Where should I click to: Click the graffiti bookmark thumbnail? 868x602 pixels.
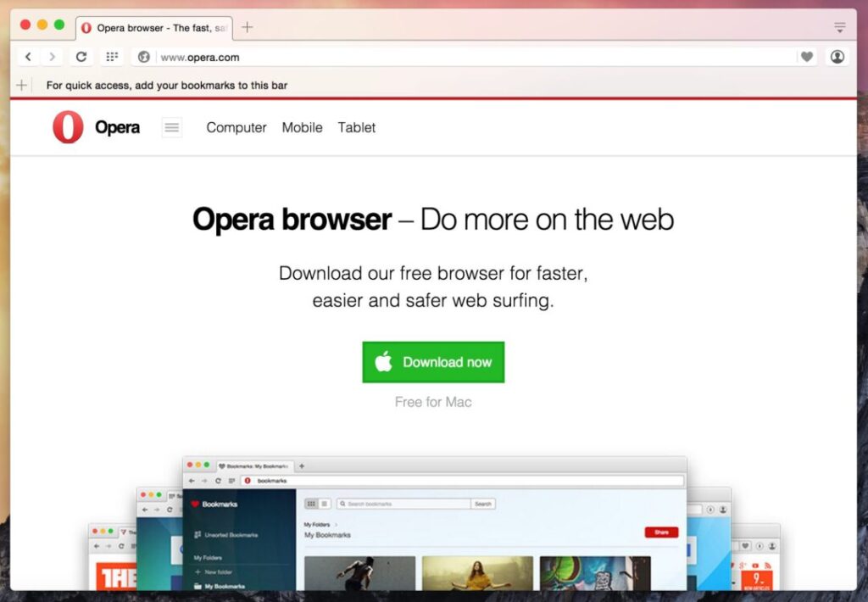[x=595, y=573]
